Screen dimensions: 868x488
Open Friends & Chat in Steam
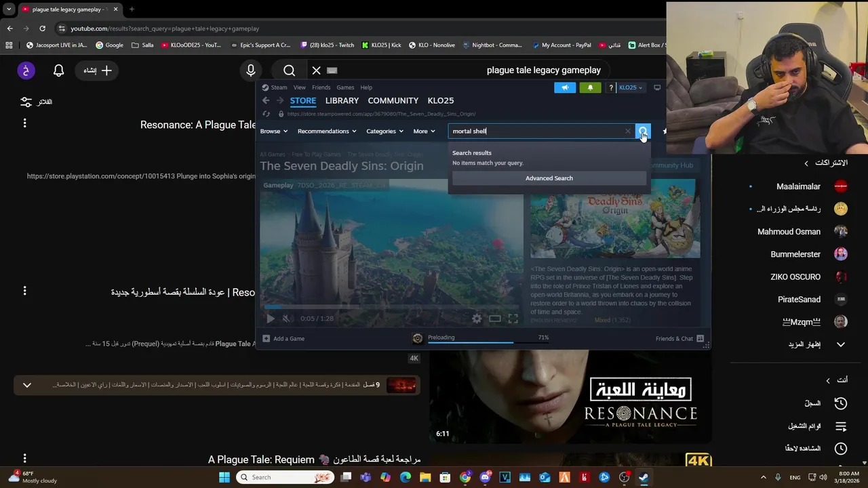[x=679, y=338]
